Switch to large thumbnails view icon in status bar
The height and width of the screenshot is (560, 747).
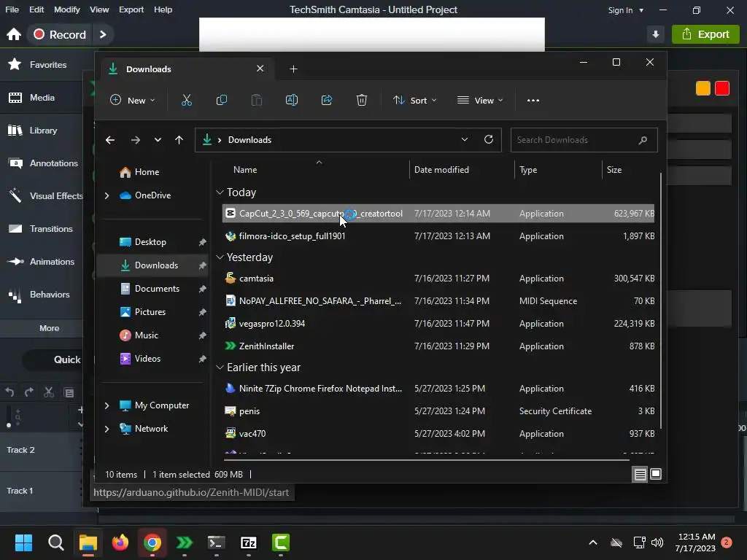click(656, 474)
